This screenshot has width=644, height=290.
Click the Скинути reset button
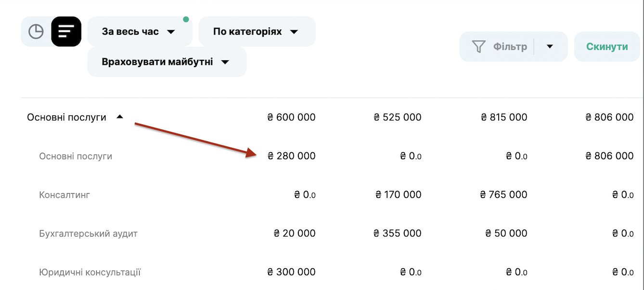point(607,47)
